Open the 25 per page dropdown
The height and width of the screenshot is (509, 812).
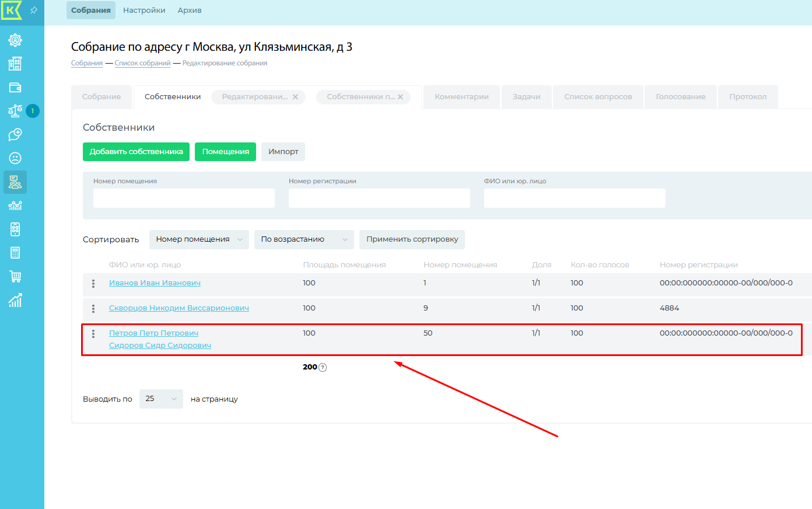(x=161, y=399)
